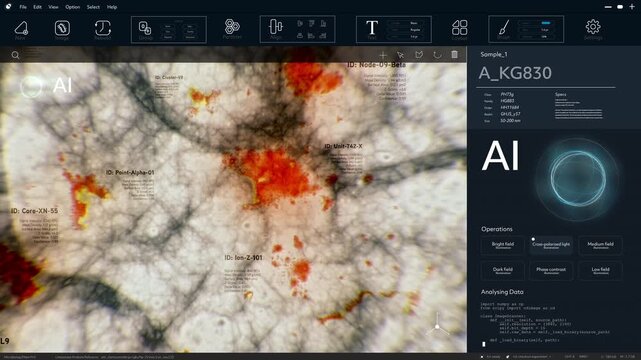Image resolution: width=641 pixels, height=360 pixels.
Task: Select the Image tool icon
Action: point(62,28)
